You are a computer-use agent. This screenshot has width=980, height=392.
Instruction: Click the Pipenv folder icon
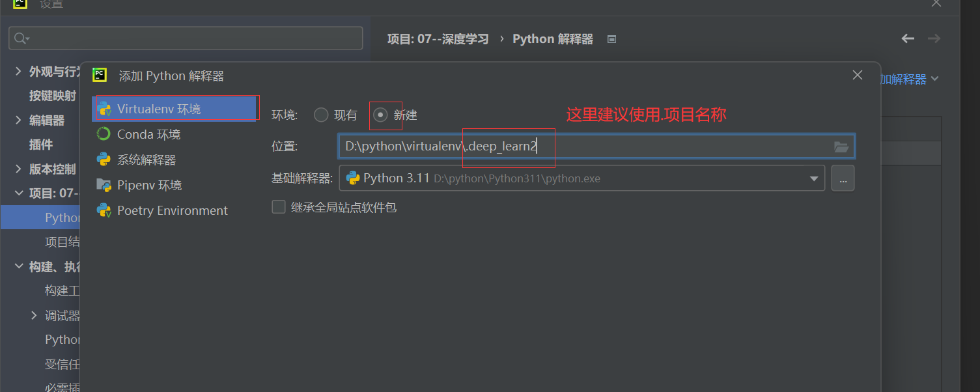pos(104,185)
